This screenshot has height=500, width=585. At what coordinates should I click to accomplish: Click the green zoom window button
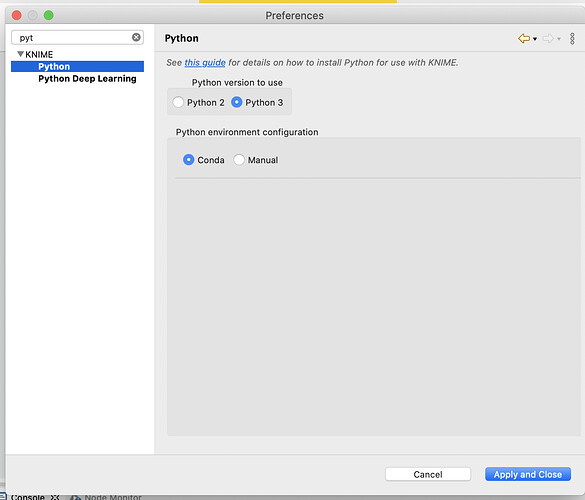tap(49, 15)
